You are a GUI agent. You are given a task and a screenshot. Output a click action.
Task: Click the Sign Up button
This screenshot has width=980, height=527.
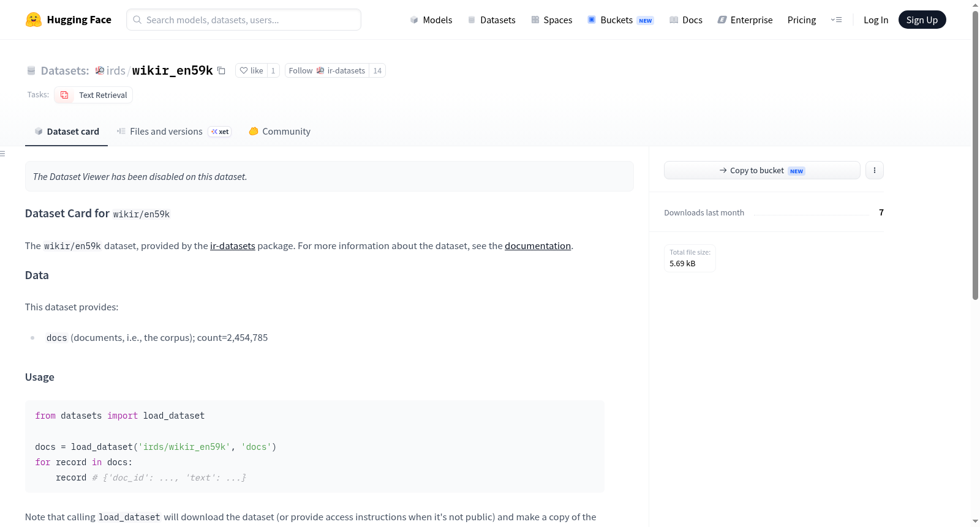coord(922,20)
